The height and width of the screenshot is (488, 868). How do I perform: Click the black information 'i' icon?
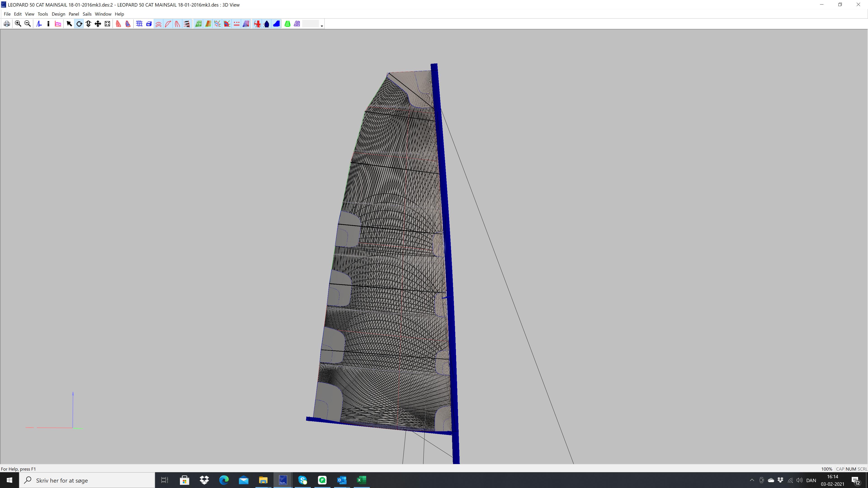tap(49, 23)
